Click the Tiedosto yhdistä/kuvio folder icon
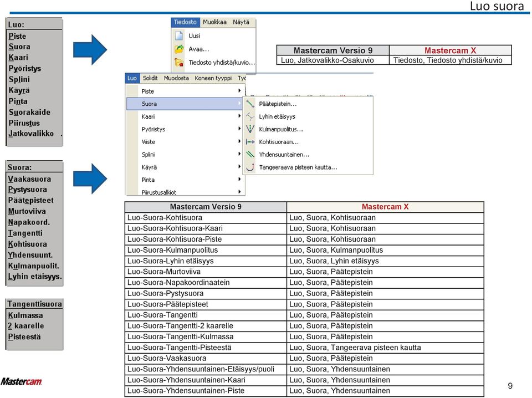532x398 pixels. pos(179,63)
